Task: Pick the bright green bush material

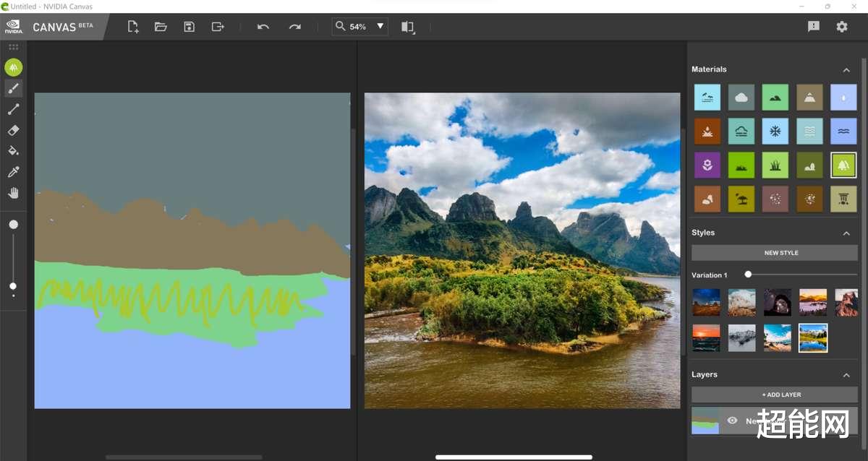Action: coord(741,165)
